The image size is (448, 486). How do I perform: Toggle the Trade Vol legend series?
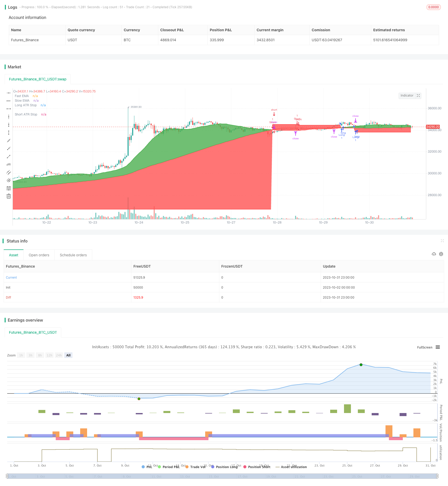point(195,467)
